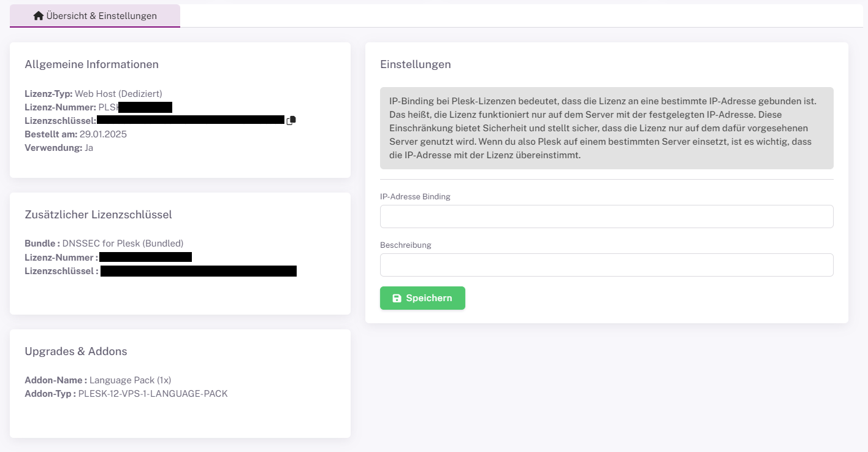This screenshot has height=452, width=868.
Task: Click the DNSSEC for Plesk (Bundled) text
Action: (x=123, y=243)
